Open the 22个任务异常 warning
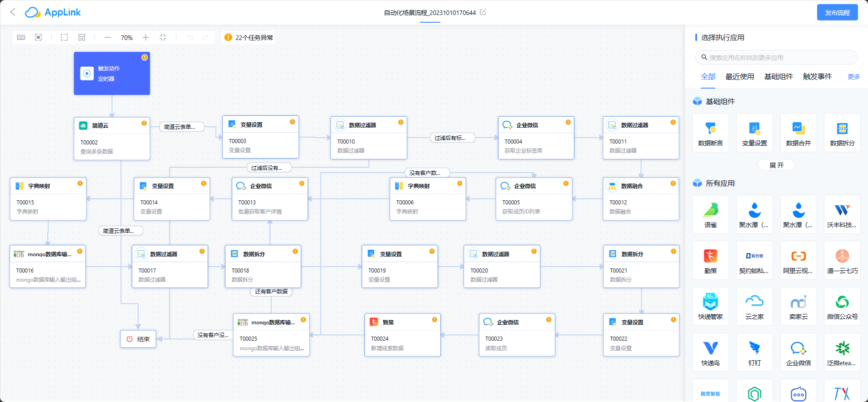This screenshot has height=402, width=868. pyautogui.click(x=249, y=37)
